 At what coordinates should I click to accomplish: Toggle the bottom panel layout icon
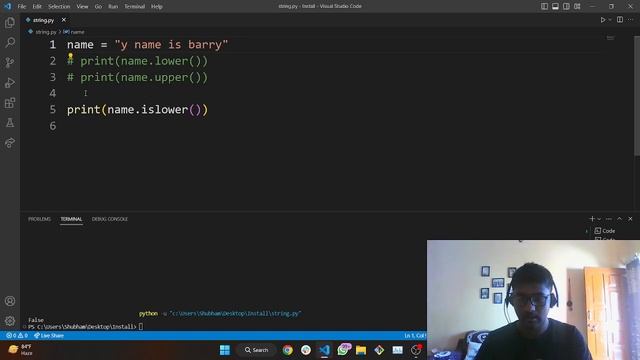(555, 6)
